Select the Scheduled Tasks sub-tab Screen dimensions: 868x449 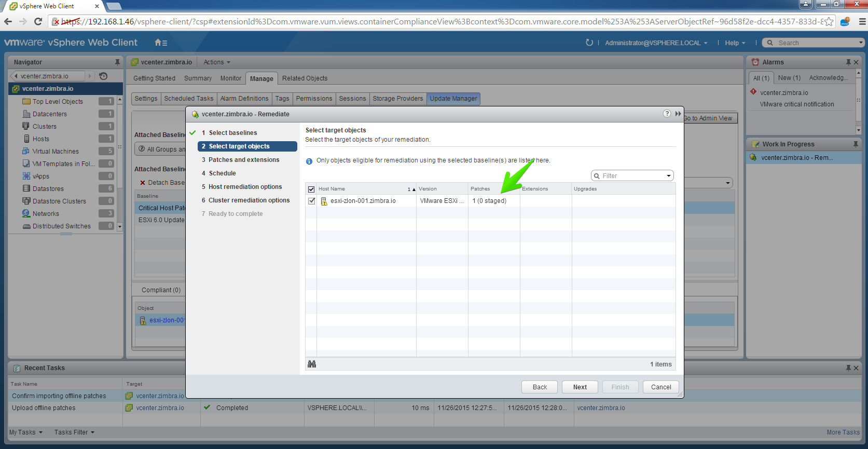coord(189,99)
